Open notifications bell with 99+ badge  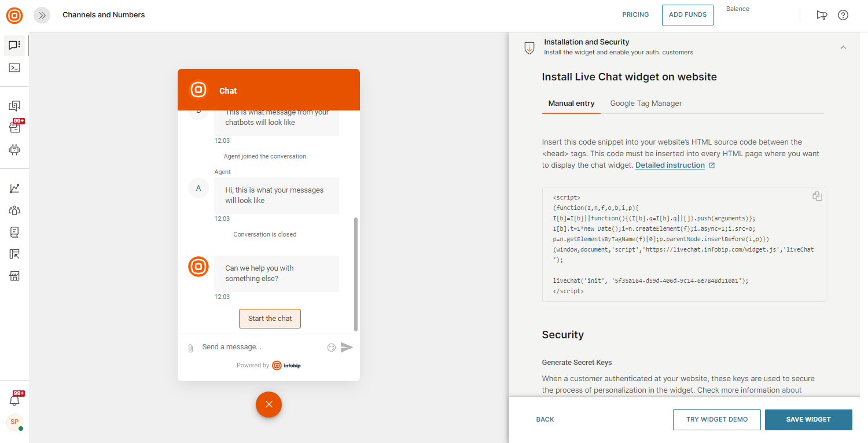tap(14, 400)
